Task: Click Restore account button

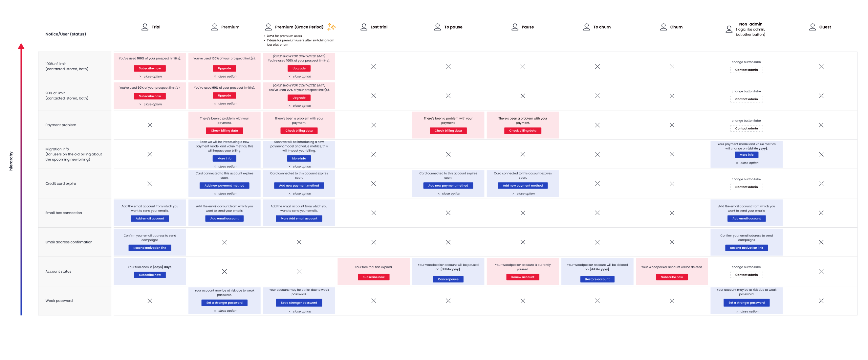Action: pos(597,280)
